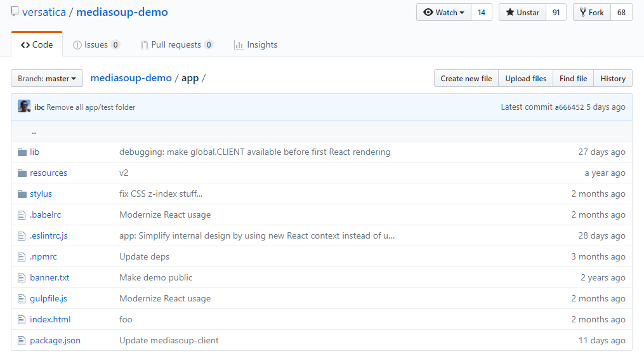
Task: Unstar the mediasoup-demo repository
Action: coord(522,12)
